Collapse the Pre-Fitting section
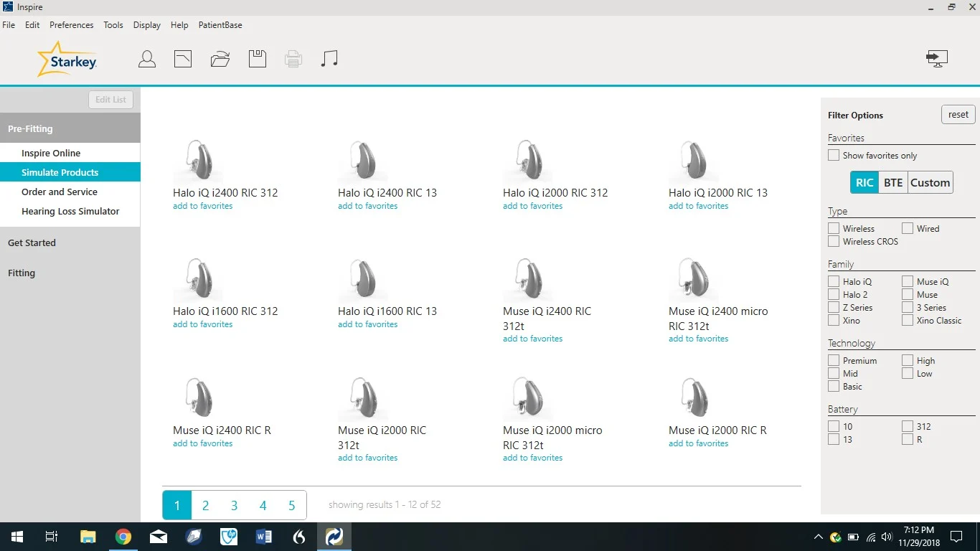This screenshot has width=980, height=551. coord(70,128)
